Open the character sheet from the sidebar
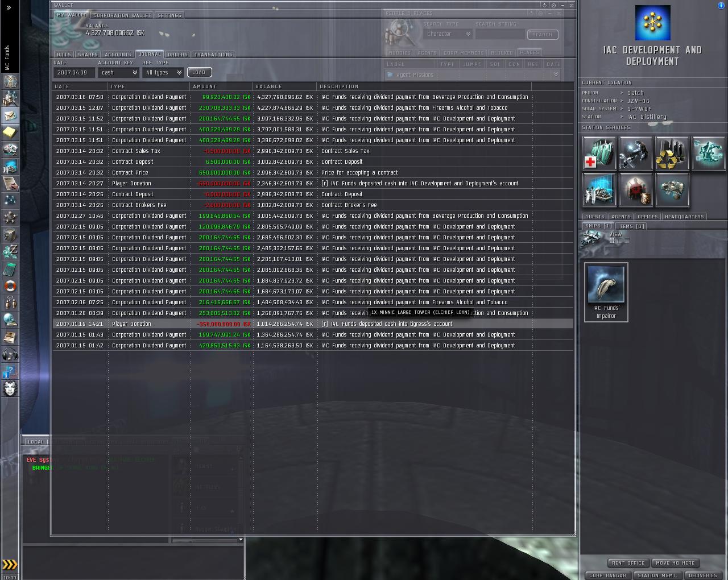 (x=10, y=81)
